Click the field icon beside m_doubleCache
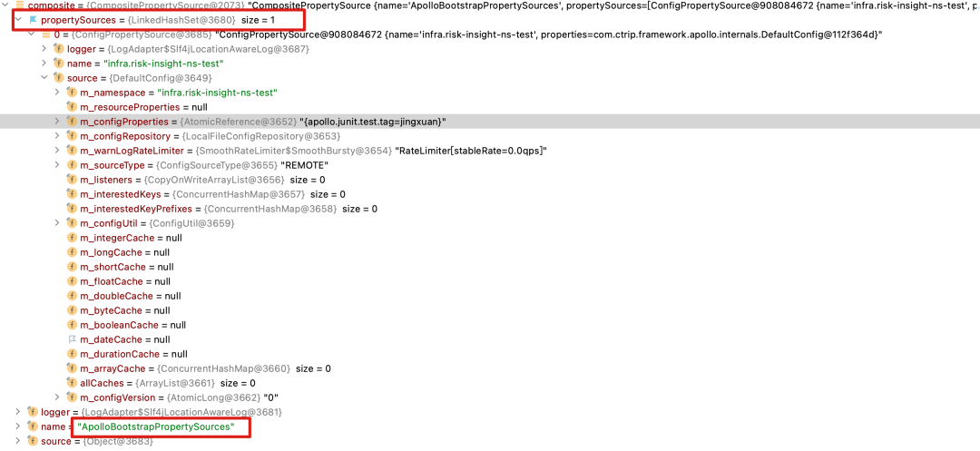The height and width of the screenshot is (451, 980). [73, 296]
